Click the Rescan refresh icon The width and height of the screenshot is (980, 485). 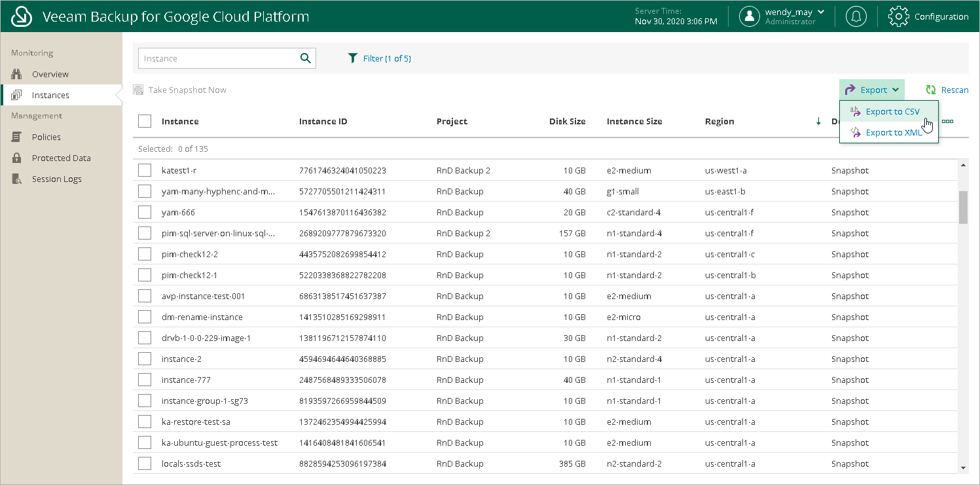pyautogui.click(x=930, y=90)
